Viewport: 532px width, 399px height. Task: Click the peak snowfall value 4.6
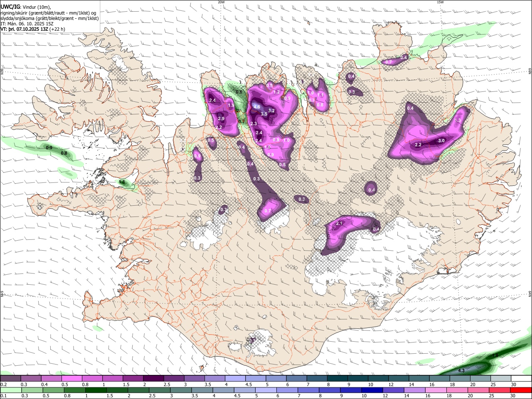tap(257, 107)
